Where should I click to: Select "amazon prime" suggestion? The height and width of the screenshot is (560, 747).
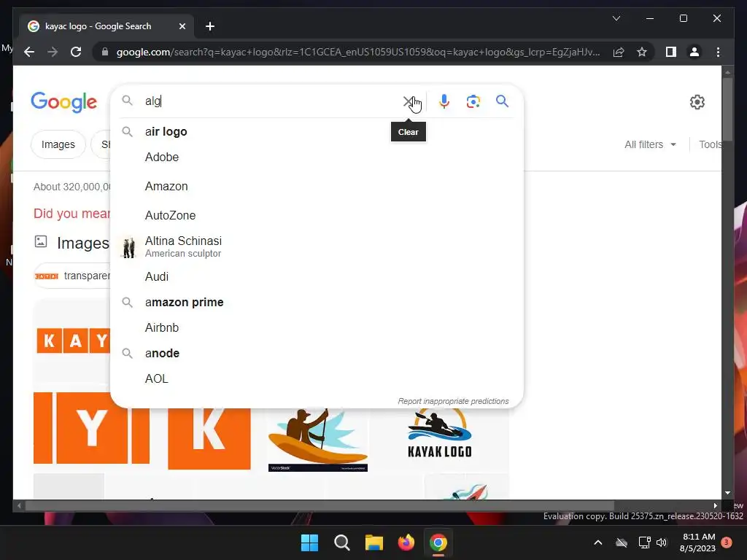click(317, 303)
